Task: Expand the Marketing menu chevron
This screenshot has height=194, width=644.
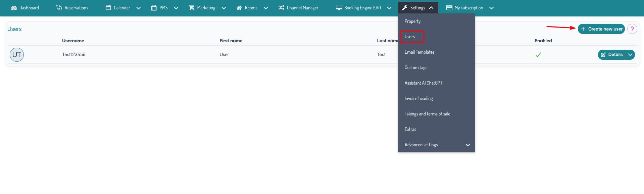Action: tap(224, 8)
